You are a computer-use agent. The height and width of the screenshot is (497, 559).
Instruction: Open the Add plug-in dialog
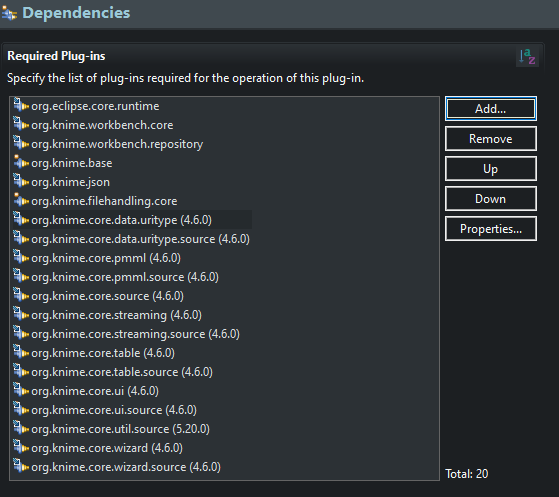[491, 109]
